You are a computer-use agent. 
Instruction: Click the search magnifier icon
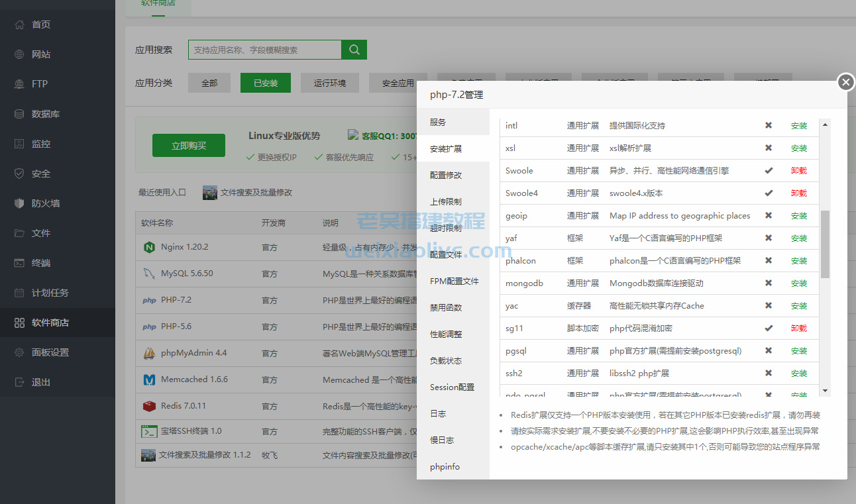click(x=354, y=50)
